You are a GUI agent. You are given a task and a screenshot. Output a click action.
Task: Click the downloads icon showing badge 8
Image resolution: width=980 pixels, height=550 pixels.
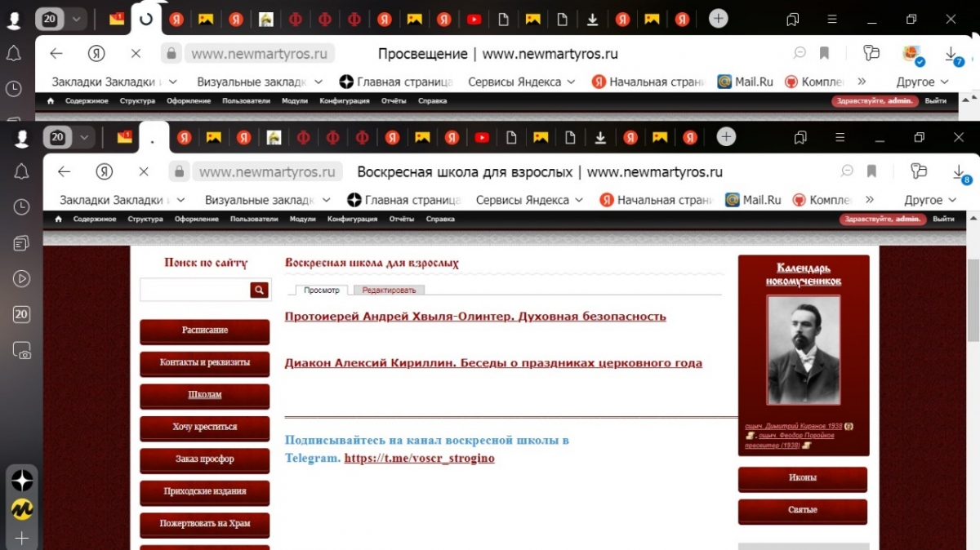click(x=960, y=172)
